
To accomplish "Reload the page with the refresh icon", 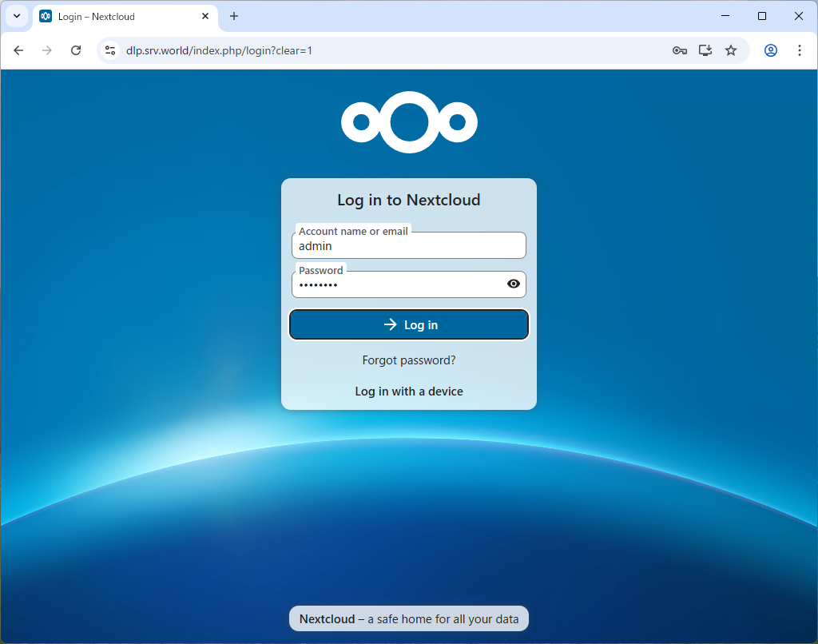I will click(x=76, y=50).
